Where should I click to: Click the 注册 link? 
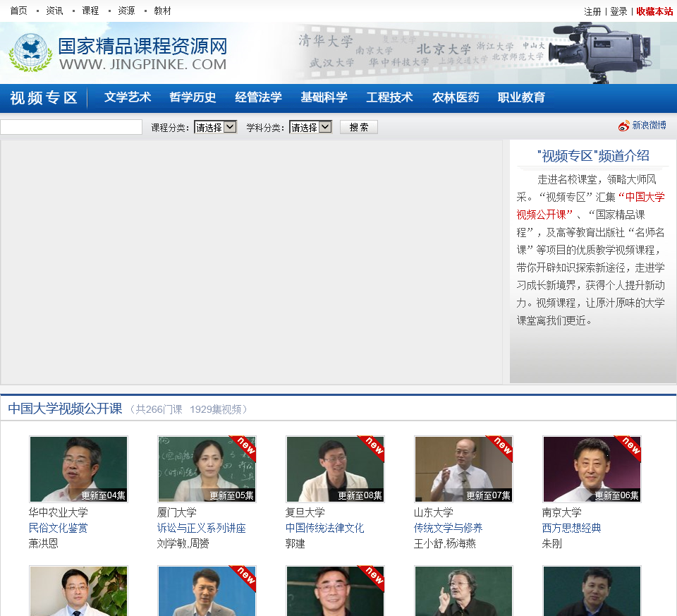[x=592, y=12]
